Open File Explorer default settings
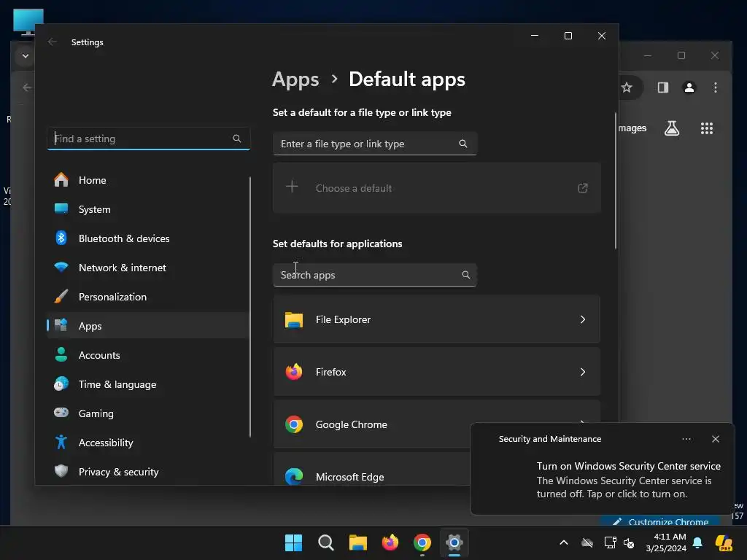This screenshot has height=560, width=747. coord(436,319)
